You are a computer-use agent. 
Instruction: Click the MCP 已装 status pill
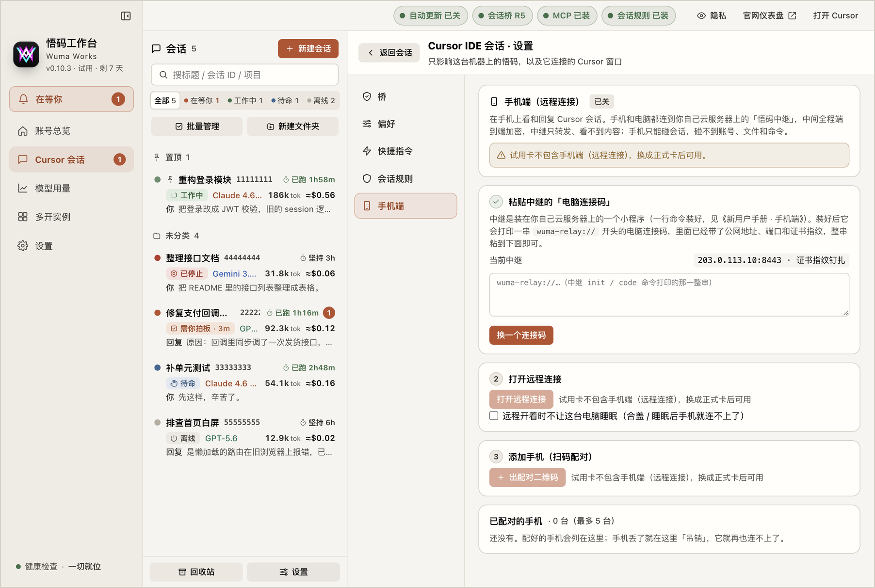pyautogui.click(x=567, y=16)
